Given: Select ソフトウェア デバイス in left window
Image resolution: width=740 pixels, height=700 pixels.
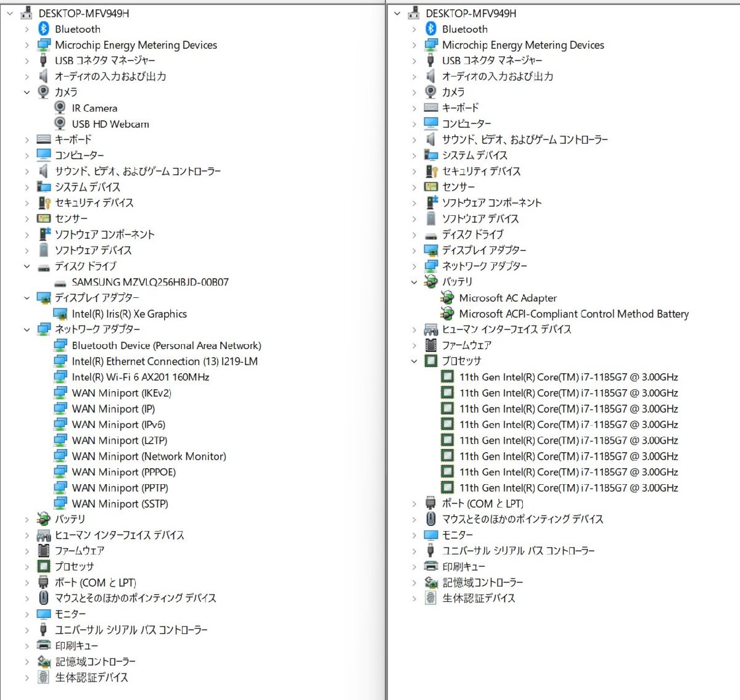Looking at the screenshot, I should point(93,250).
